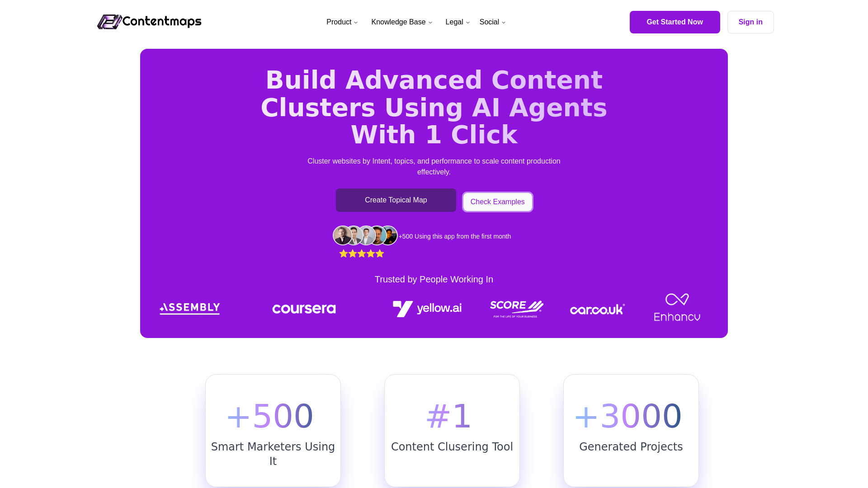Image resolution: width=868 pixels, height=488 pixels.
Task: Expand the Product navigation dropdown
Action: pos(342,22)
